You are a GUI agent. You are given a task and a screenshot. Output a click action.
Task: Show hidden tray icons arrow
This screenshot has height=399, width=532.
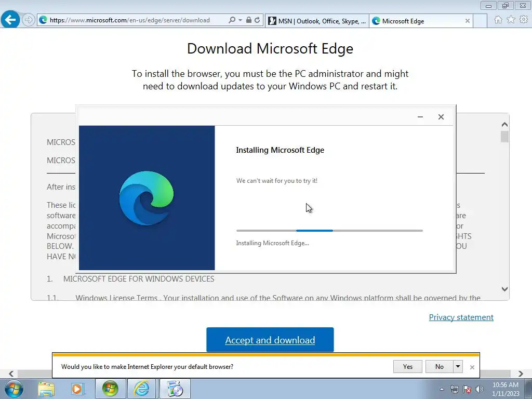(442, 389)
